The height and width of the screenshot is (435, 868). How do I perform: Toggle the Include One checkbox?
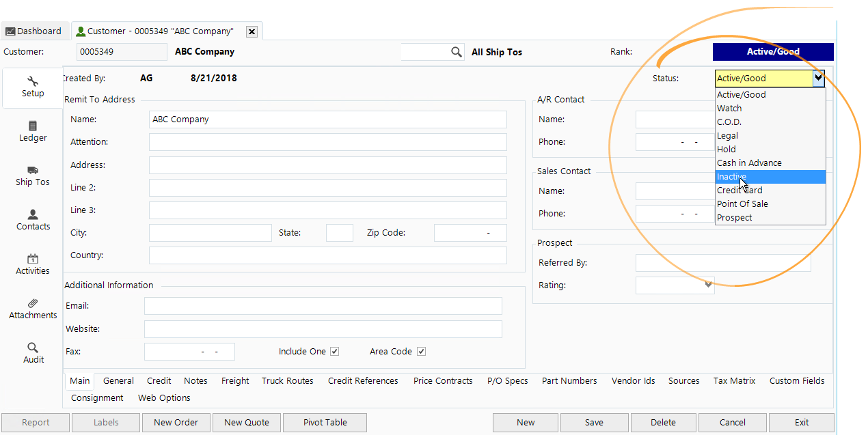tap(334, 352)
